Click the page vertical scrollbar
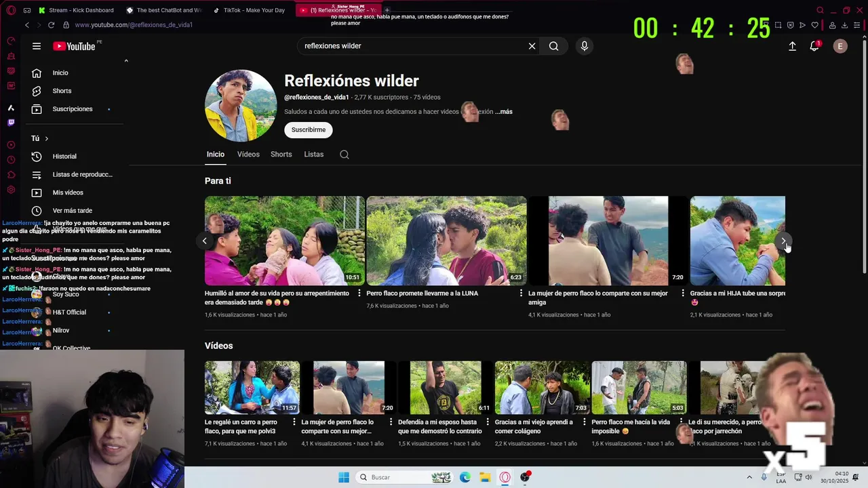Screen dimensions: 868x488 coord(864,156)
